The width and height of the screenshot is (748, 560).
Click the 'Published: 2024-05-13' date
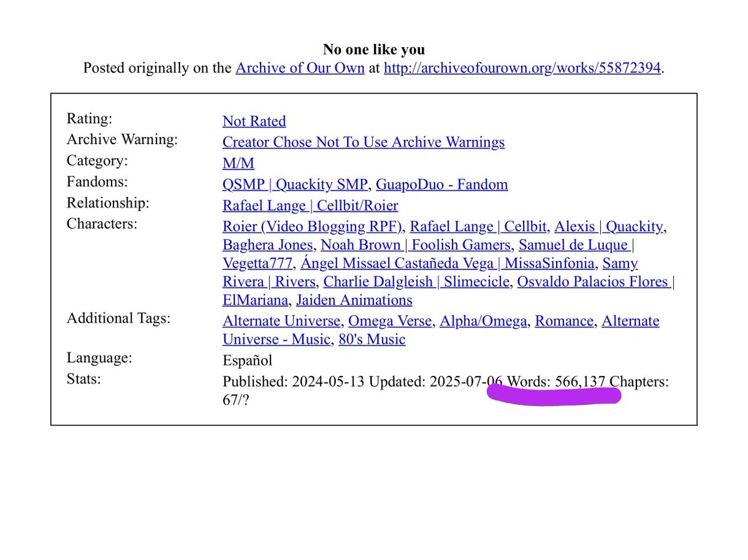[x=294, y=382]
